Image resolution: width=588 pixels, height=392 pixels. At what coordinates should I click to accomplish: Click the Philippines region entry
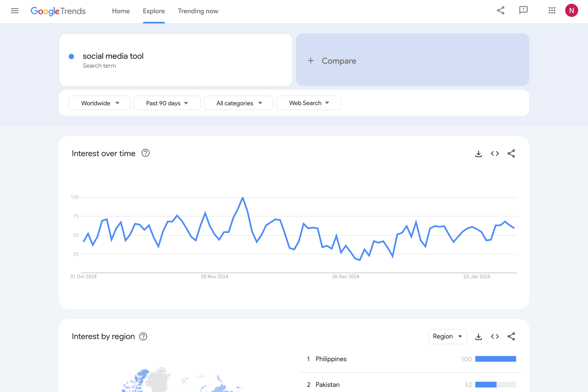coord(331,359)
